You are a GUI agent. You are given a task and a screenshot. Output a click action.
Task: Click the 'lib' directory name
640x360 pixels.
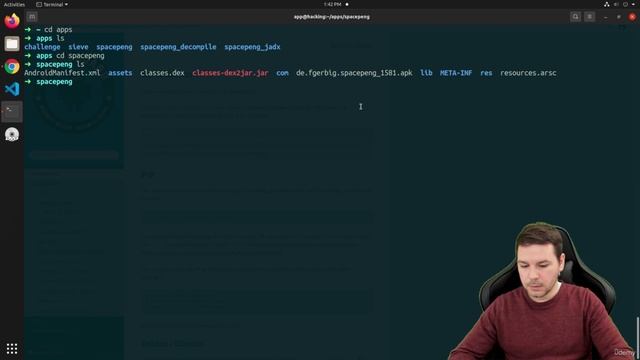click(426, 73)
